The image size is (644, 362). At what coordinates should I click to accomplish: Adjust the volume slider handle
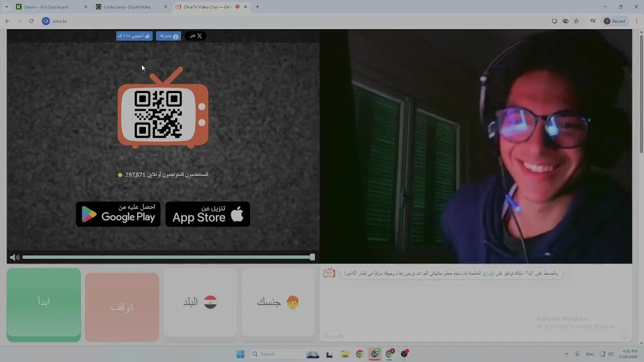(x=312, y=257)
